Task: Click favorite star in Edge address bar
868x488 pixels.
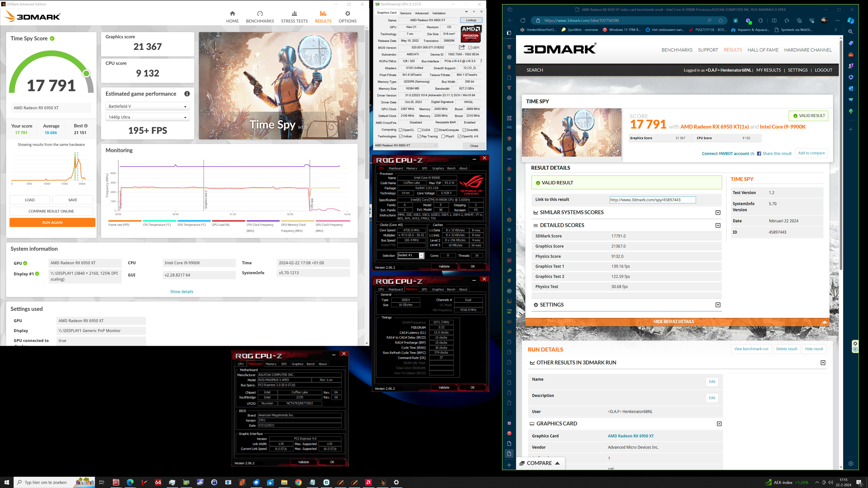Action: coord(720,21)
